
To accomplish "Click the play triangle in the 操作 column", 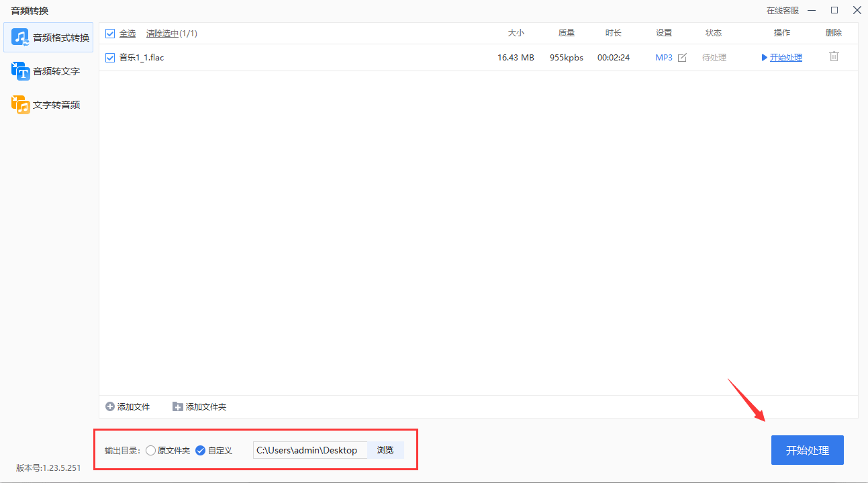I will [765, 57].
